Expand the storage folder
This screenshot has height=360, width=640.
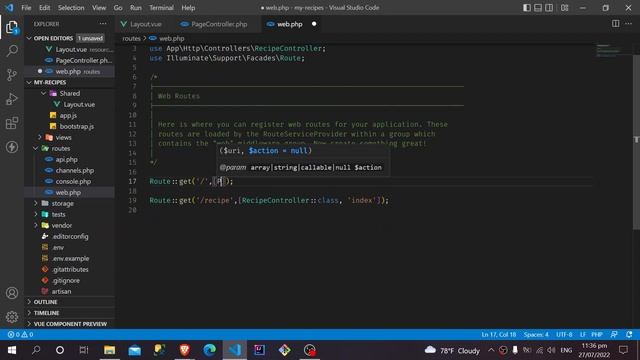tap(36, 203)
